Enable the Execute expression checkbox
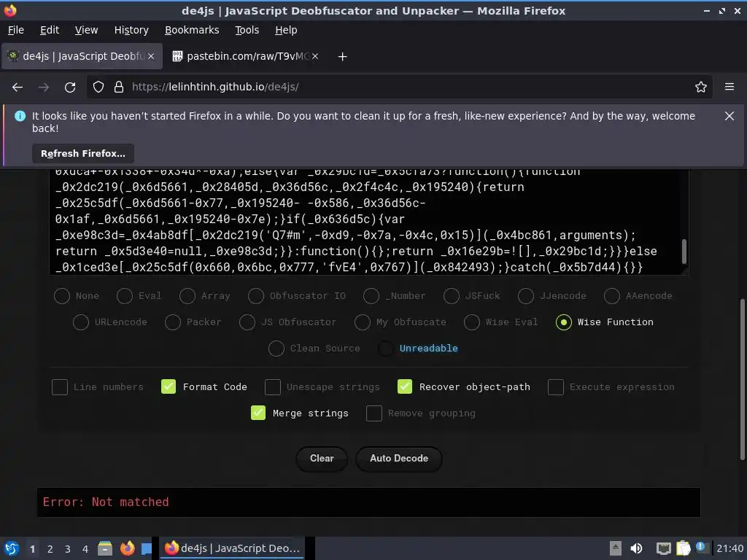Screen dimensions: 747x560 555,386
